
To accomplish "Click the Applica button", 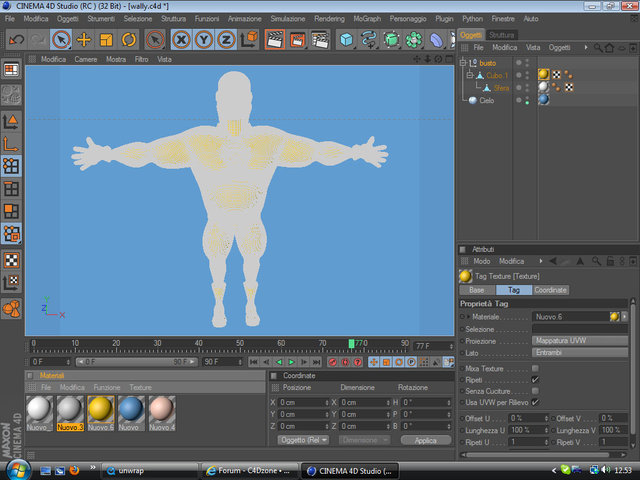I will pyautogui.click(x=426, y=440).
